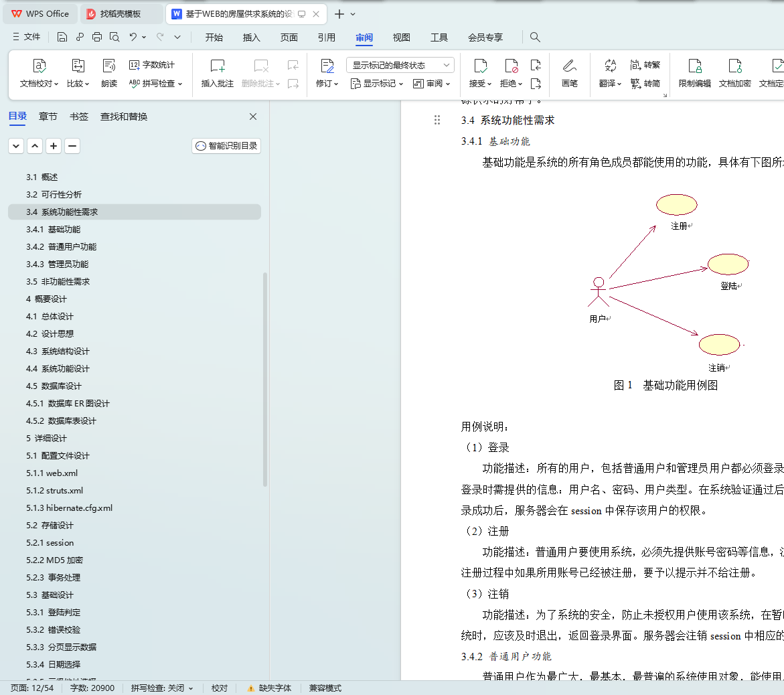The height and width of the screenshot is (695, 784).
Task: Open a new document tab with plus button
Action: [x=339, y=14]
